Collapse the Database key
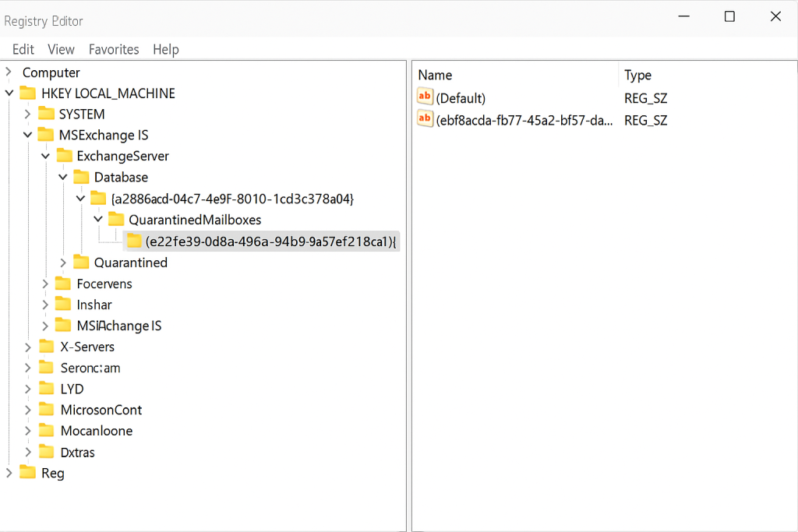 (64, 177)
